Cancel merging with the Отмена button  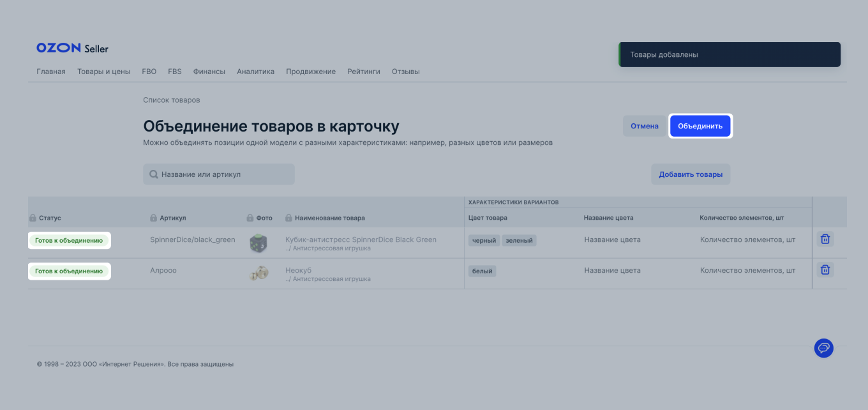pyautogui.click(x=644, y=126)
